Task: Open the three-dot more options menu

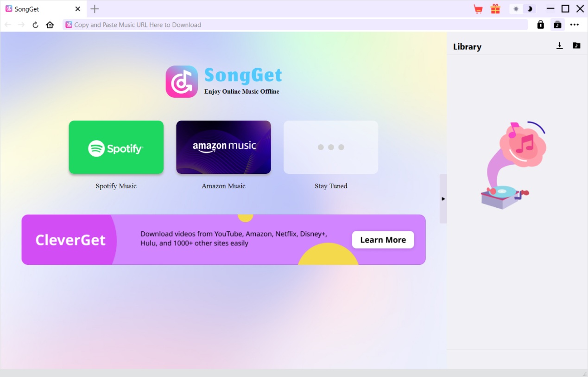Action: click(575, 25)
